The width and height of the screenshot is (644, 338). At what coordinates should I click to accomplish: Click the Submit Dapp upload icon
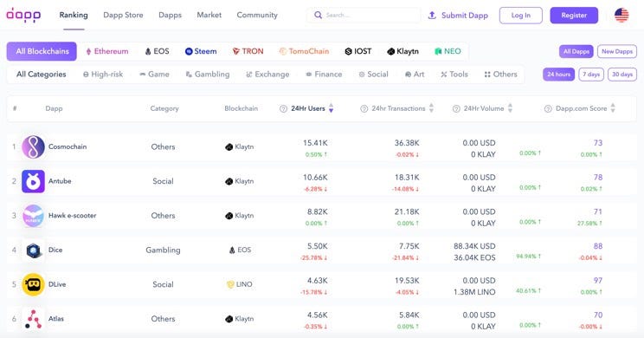[432, 16]
